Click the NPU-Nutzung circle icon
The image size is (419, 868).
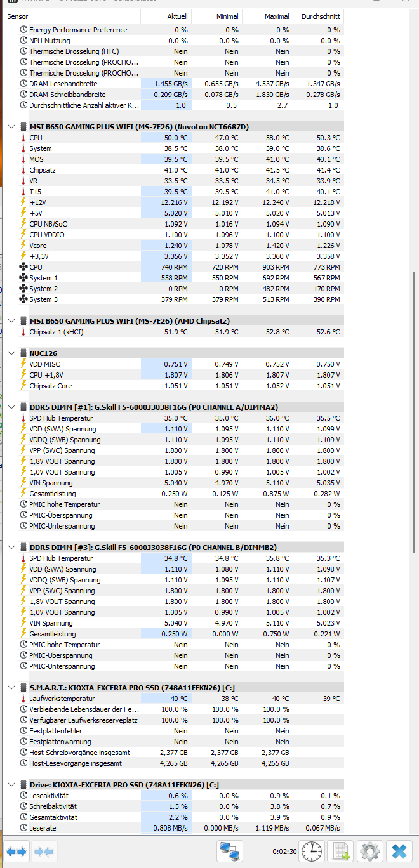(24, 41)
